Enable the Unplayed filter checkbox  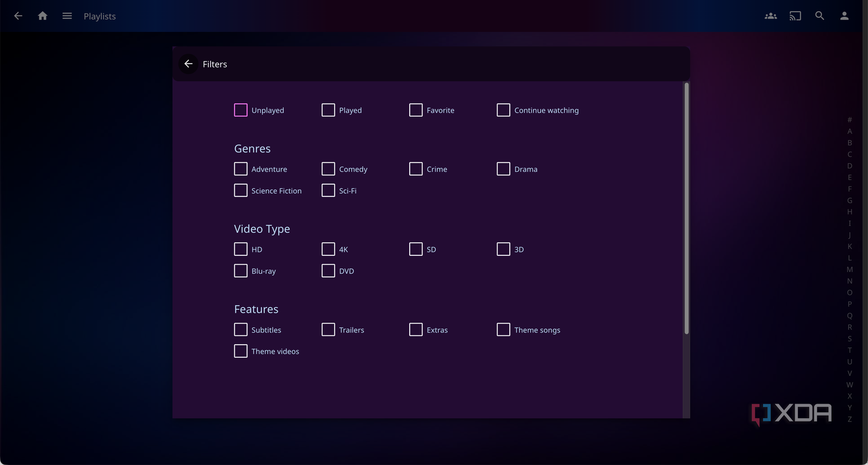[x=241, y=110]
